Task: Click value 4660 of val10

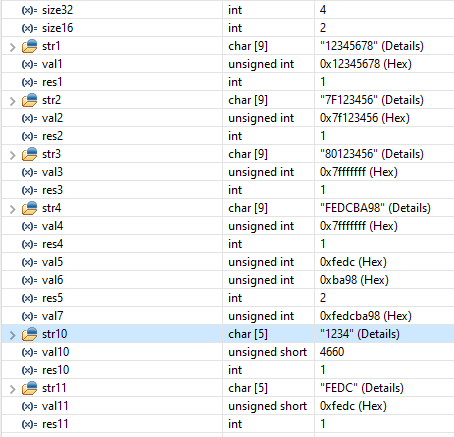Action: 332,352
